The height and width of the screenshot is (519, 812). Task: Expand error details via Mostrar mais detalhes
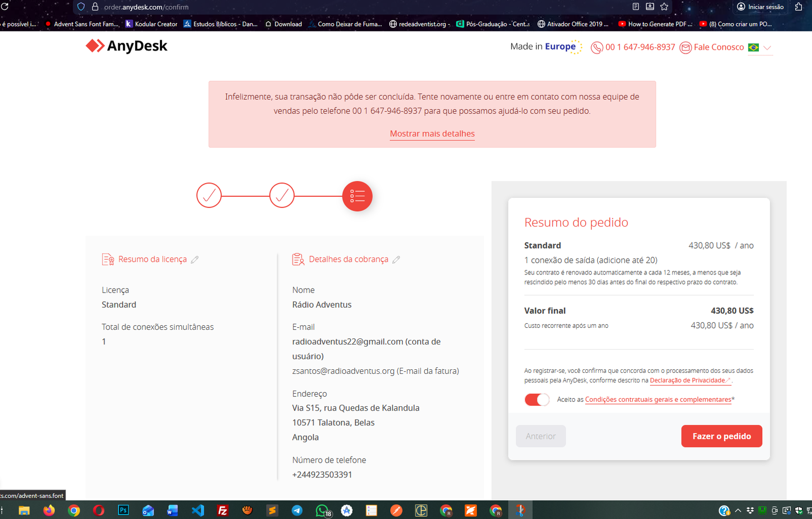tap(432, 134)
